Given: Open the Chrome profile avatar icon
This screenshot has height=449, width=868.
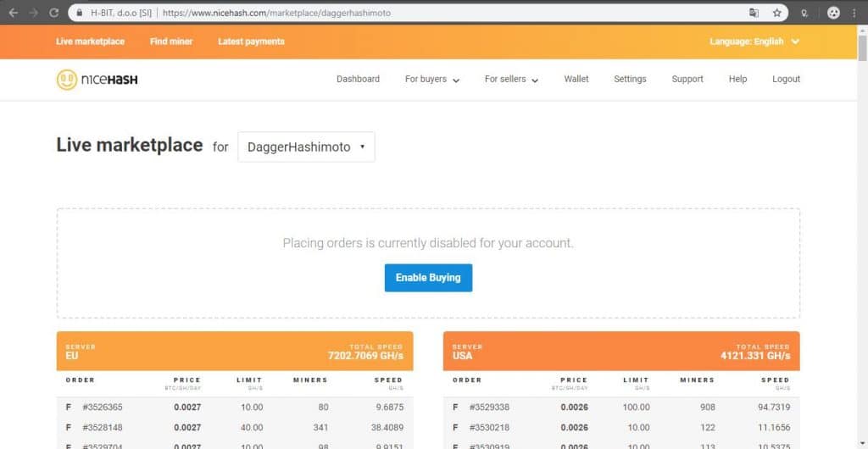Looking at the screenshot, I should click(x=834, y=12).
